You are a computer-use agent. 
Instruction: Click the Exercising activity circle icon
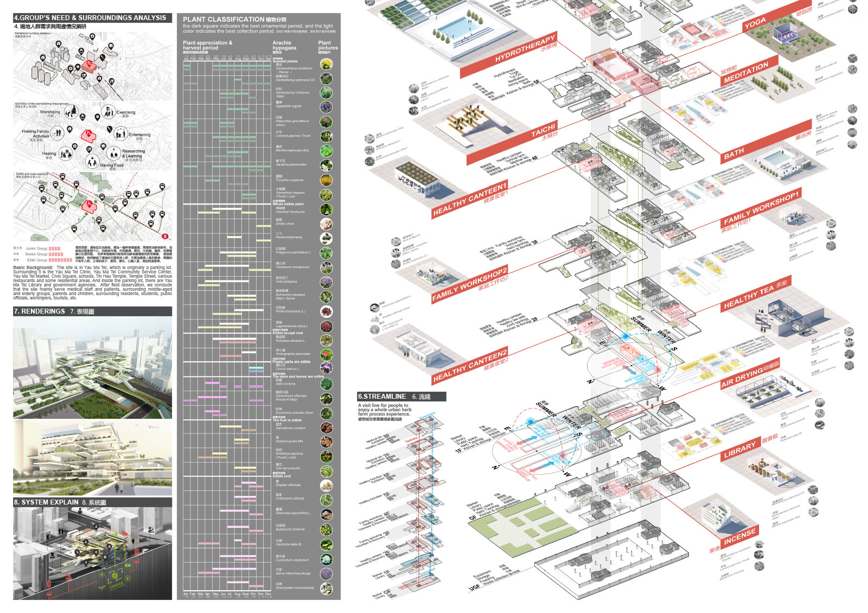coord(108,112)
